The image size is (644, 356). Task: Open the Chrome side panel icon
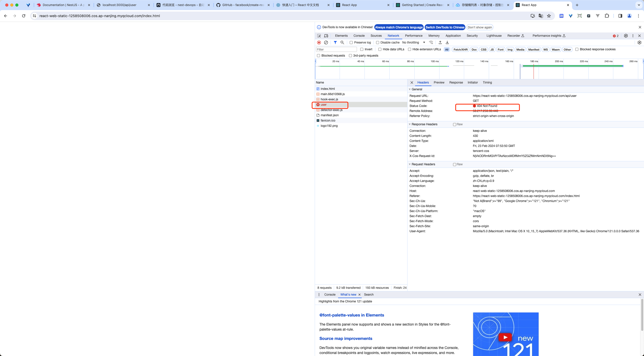pos(620,16)
